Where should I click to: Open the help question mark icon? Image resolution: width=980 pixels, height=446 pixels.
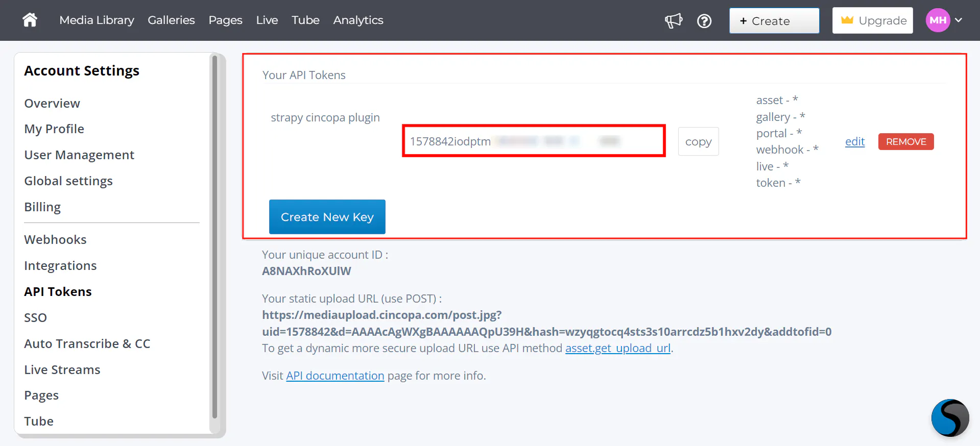click(x=704, y=21)
